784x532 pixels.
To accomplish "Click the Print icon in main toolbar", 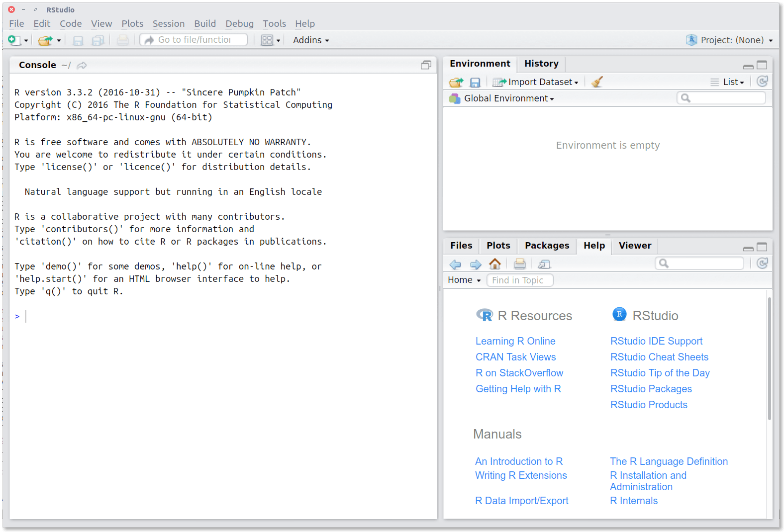I will point(122,40).
